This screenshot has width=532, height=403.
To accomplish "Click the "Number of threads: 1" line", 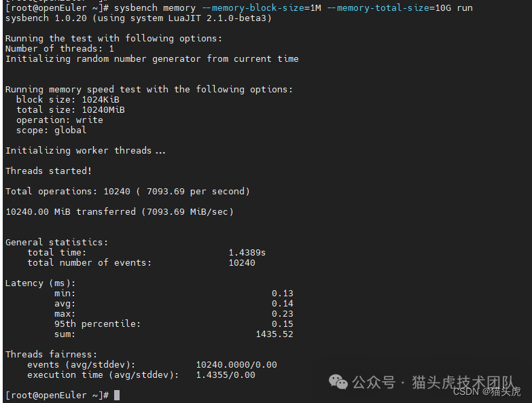I will pos(60,48).
